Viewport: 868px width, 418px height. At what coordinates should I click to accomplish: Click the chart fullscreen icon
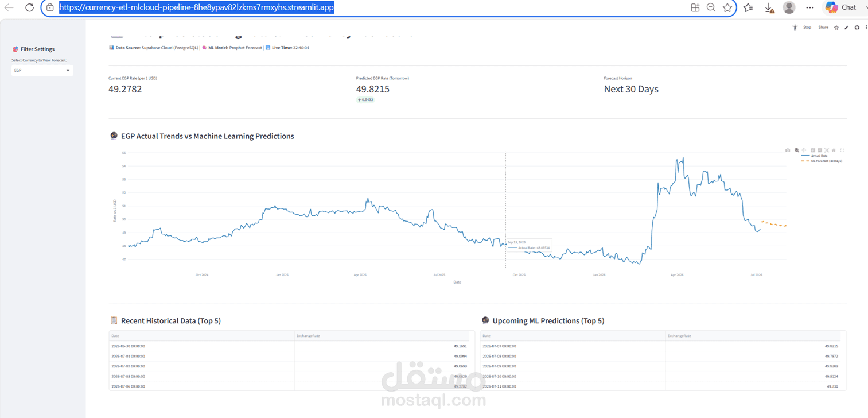pyautogui.click(x=842, y=150)
